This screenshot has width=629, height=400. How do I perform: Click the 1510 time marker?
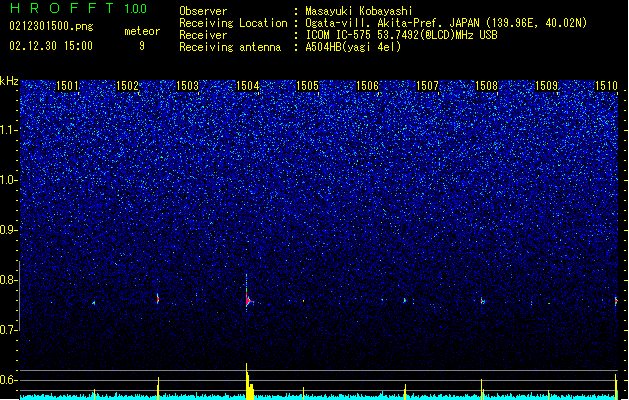click(606, 86)
